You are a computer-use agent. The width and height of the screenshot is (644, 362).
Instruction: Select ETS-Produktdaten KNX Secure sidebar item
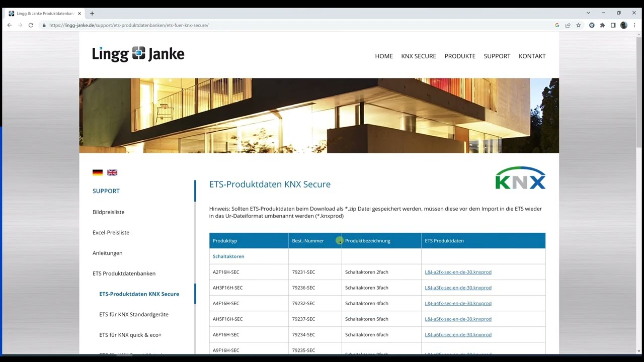[x=139, y=294]
